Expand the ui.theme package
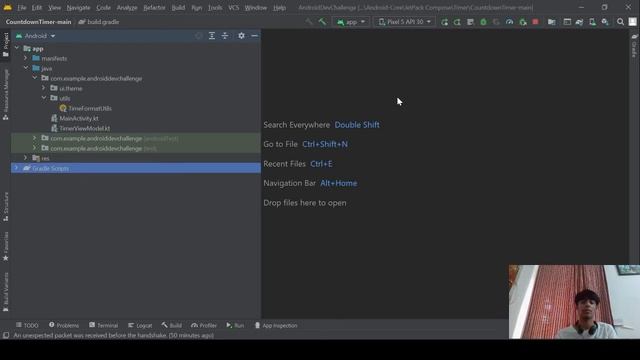 click(x=44, y=88)
